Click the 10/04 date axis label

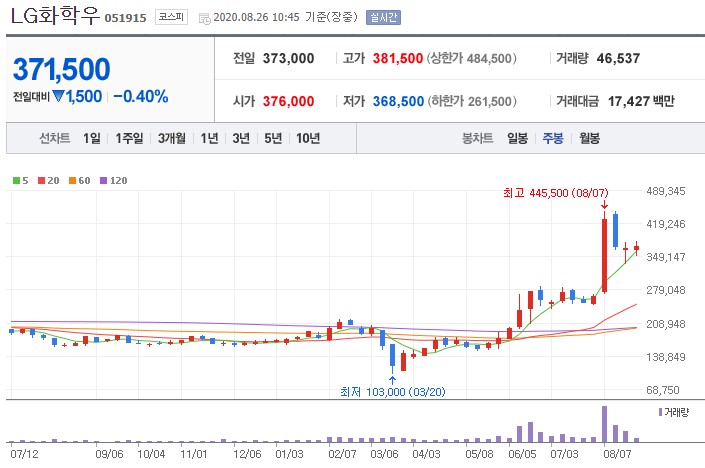pyautogui.click(x=152, y=454)
